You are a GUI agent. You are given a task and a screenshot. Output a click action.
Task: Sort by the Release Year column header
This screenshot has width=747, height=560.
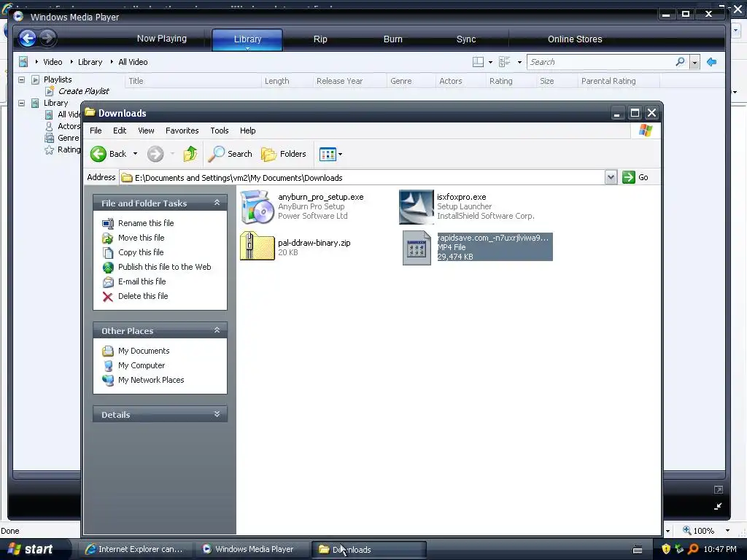point(349,81)
